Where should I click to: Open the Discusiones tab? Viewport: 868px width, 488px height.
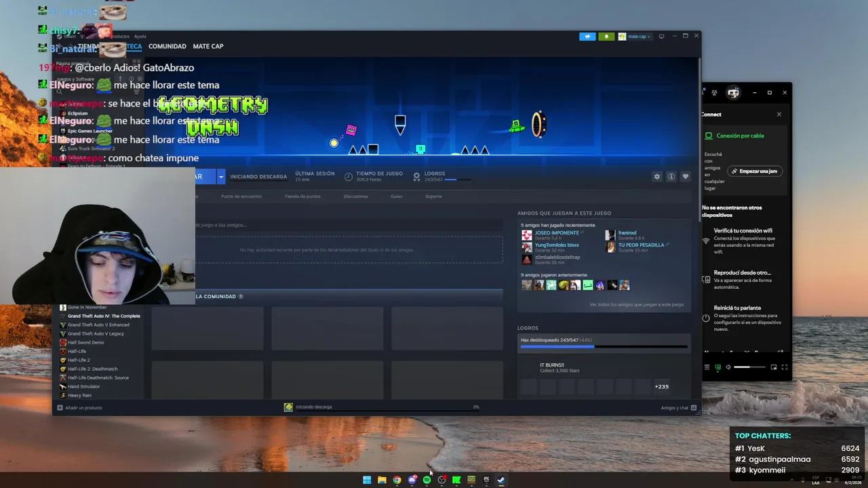[356, 197]
